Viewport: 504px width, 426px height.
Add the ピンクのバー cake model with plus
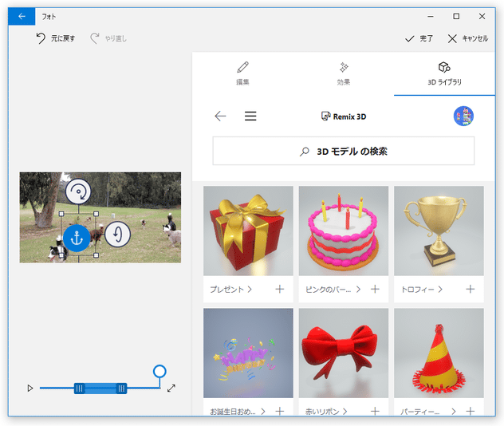pos(375,290)
